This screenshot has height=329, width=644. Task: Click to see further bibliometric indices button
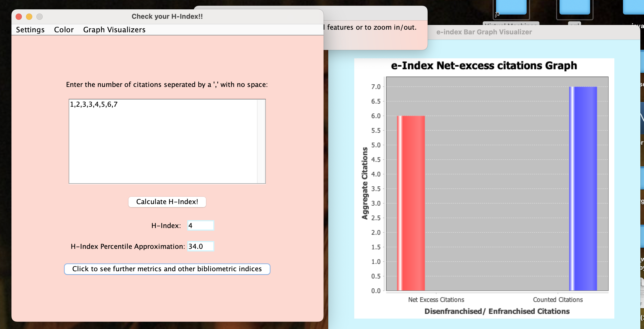point(167,269)
